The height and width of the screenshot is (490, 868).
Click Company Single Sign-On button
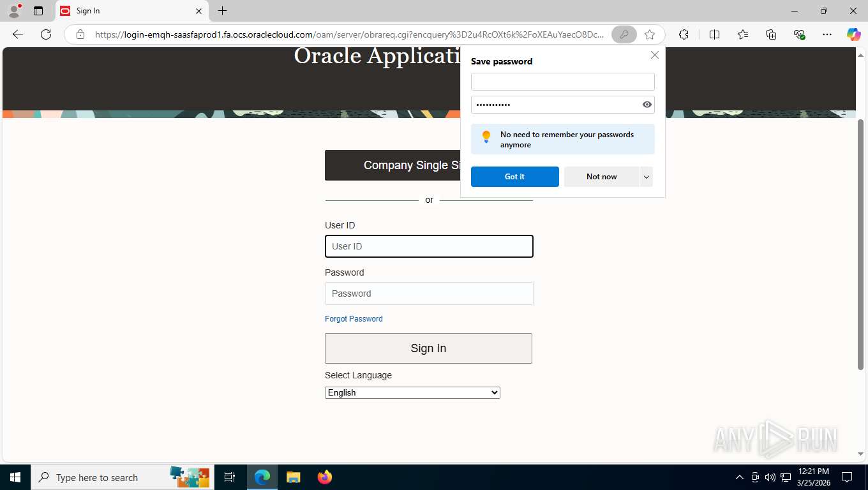click(393, 165)
